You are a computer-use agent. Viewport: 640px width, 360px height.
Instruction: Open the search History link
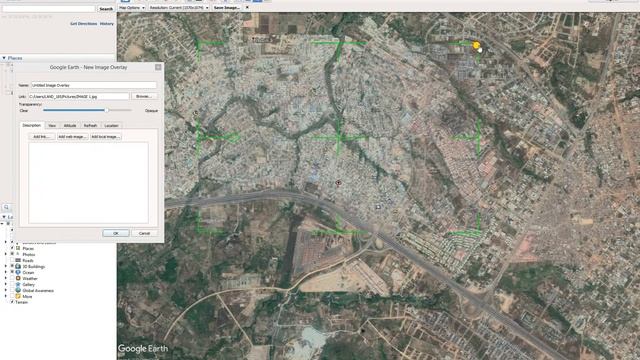(x=107, y=24)
